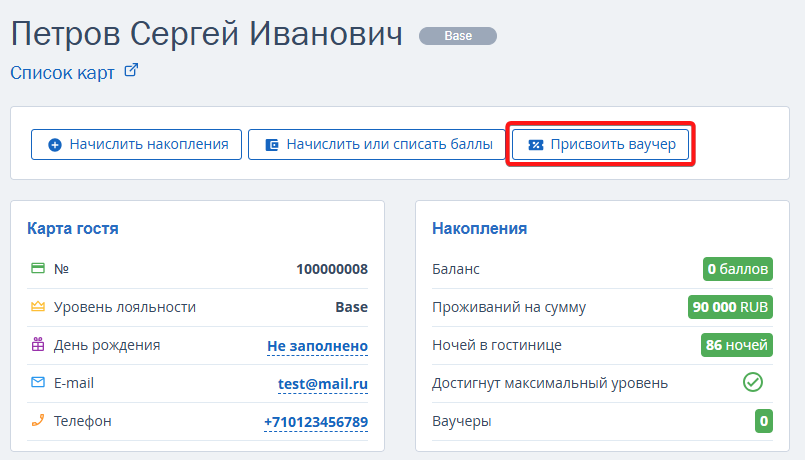Click the Карта гостя heading
The height and width of the screenshot is (460, 805).
(x=73, y=228)
